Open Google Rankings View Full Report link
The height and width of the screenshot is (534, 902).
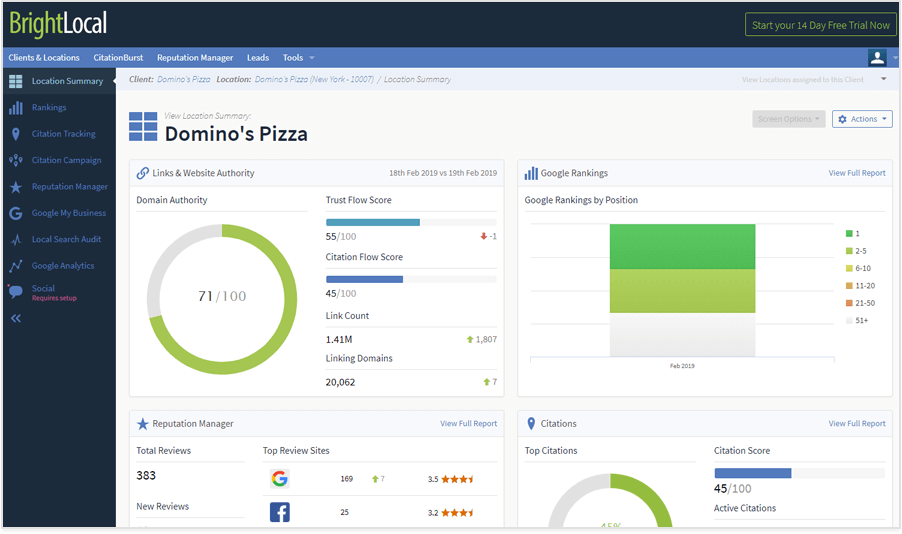point(856,173)
